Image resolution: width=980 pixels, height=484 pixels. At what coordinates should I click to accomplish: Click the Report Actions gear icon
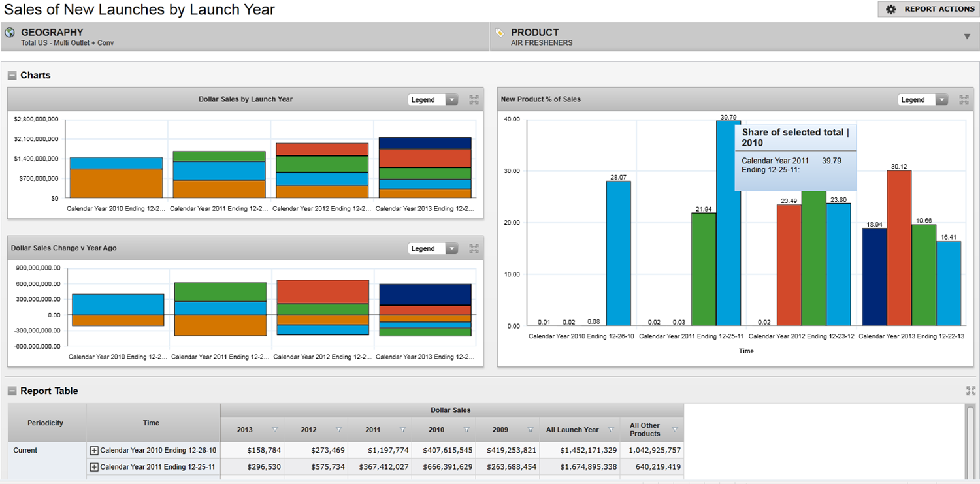point(890,9)
